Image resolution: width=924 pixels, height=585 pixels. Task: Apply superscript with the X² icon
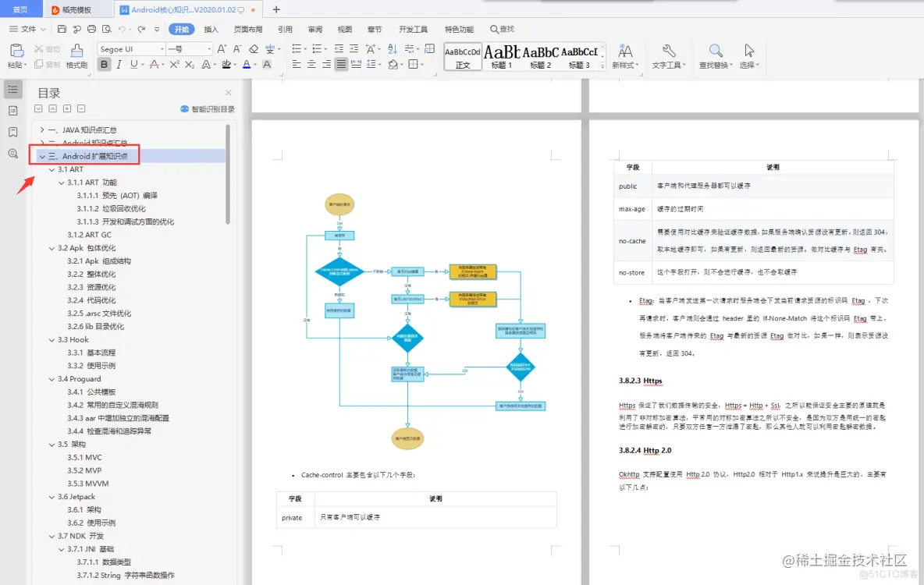[175, 65]
